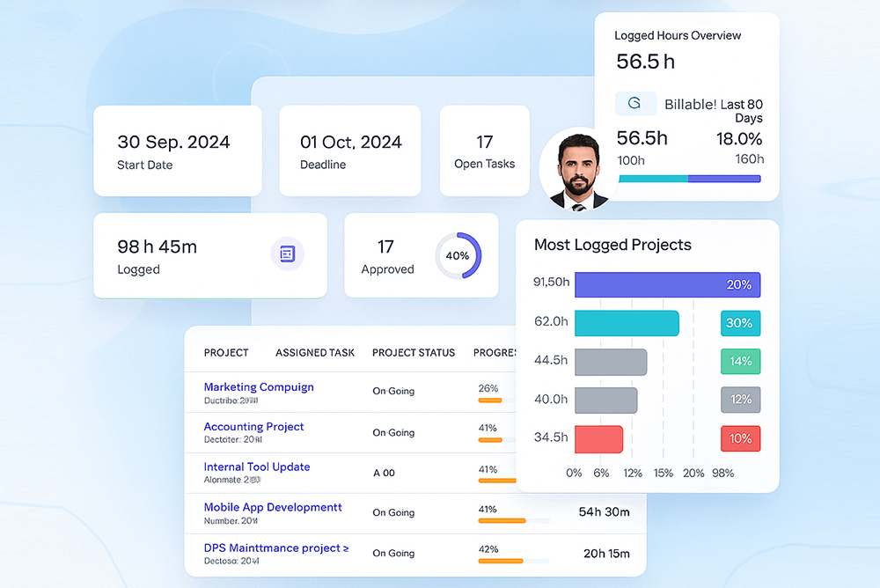This screenshot has width=880, height=588.
Task: Click the "01 Oct, 2024" deadline date
Action: (x=351, y=142)
